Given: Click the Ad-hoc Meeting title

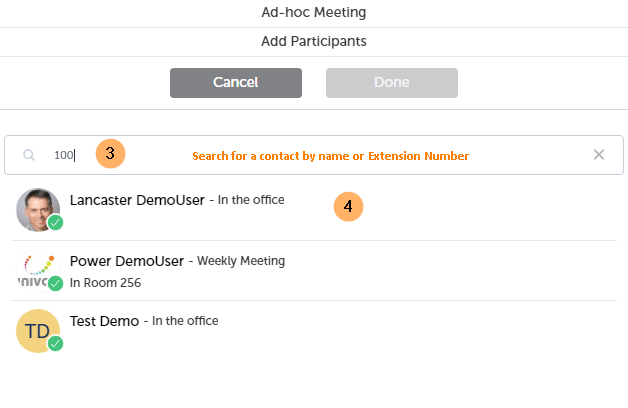Looking at the screenshot, I should pyautogui.click(x=314, y=12).
